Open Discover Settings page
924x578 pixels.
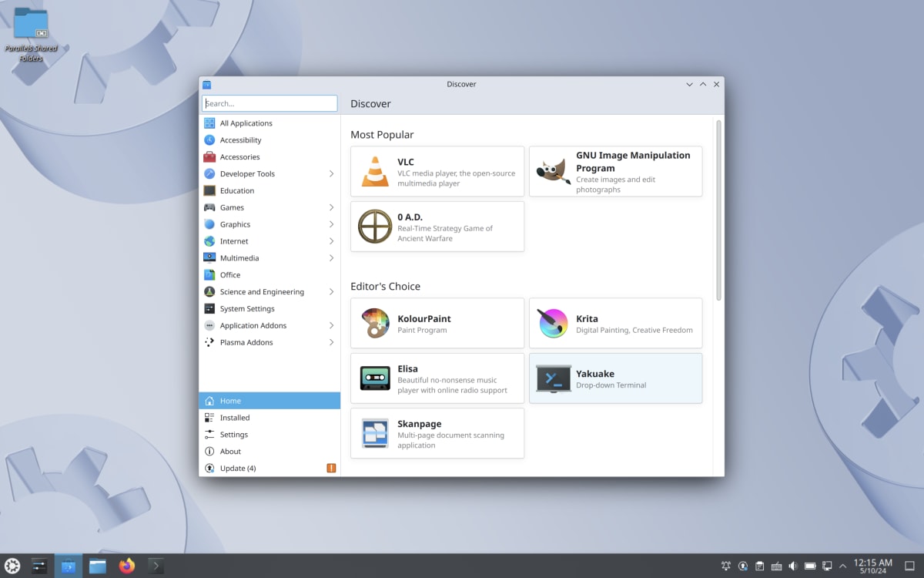269,435
